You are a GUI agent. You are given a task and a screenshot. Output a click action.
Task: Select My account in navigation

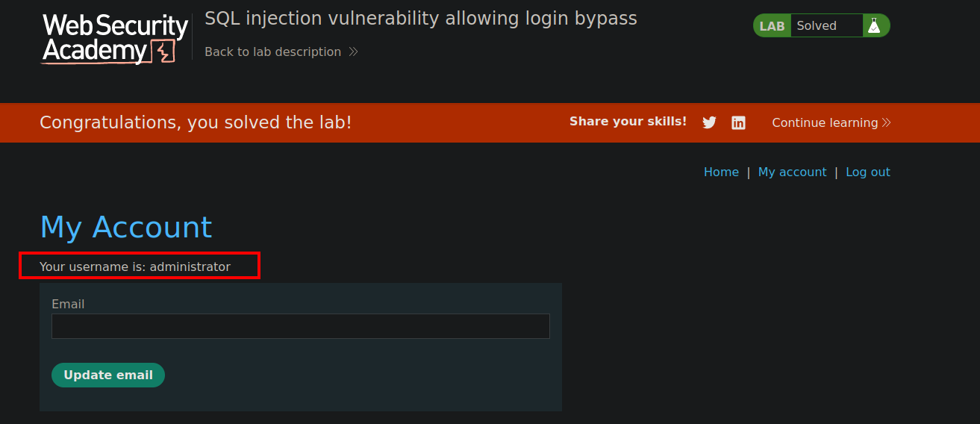792,172
